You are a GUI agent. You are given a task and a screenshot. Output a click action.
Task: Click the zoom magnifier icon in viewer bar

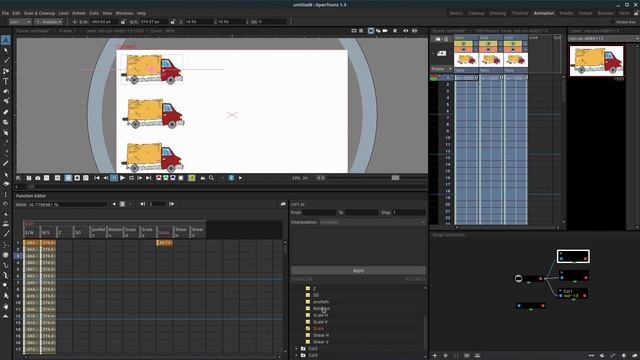coord(211,178)
